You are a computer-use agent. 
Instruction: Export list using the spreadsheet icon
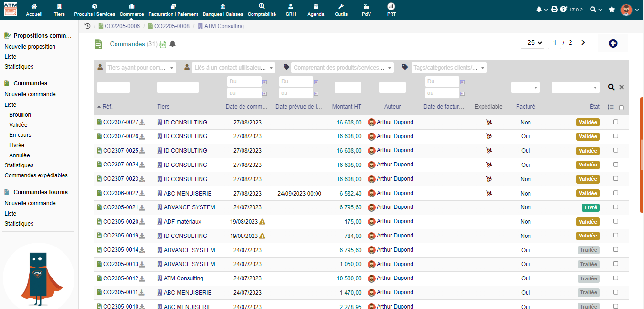[x=163, y=44]
